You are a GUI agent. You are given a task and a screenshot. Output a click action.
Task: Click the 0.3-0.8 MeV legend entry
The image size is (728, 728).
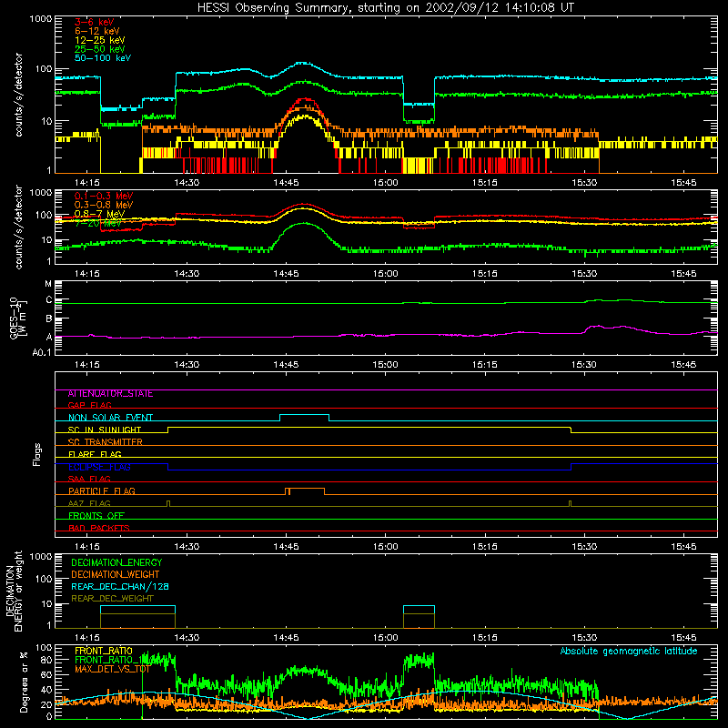point(104,205)
